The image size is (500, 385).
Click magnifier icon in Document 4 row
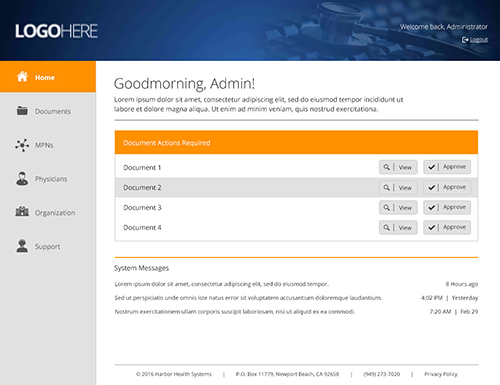tap(386, 227)
